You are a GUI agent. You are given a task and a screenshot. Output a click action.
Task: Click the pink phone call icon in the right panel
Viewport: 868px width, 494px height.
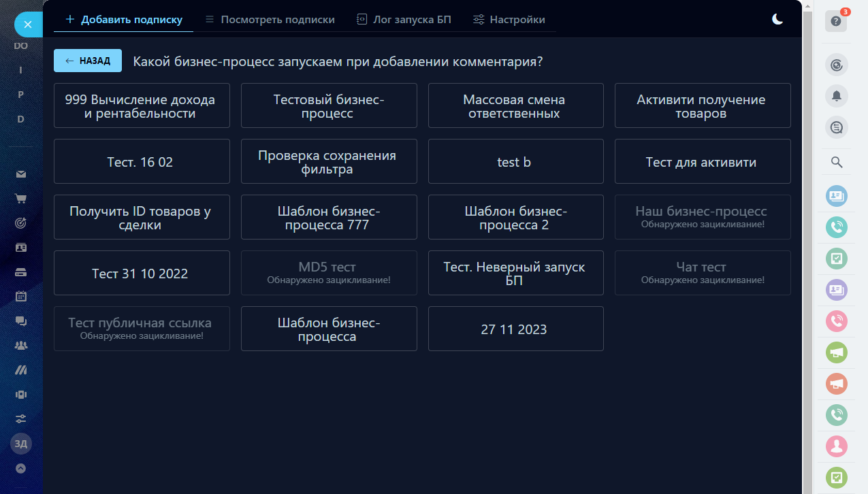[836, 320]
